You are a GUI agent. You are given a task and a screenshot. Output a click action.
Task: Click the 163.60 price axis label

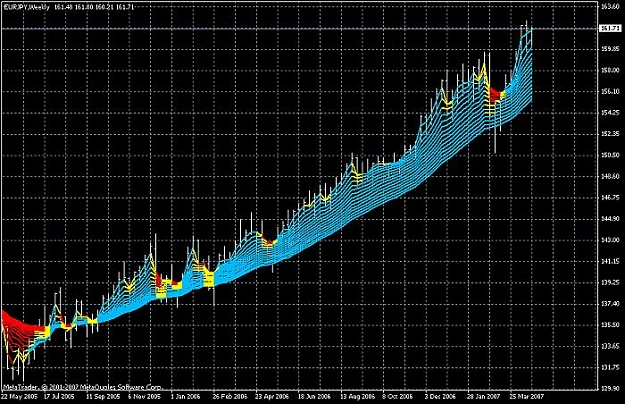[x=610, y=7]
